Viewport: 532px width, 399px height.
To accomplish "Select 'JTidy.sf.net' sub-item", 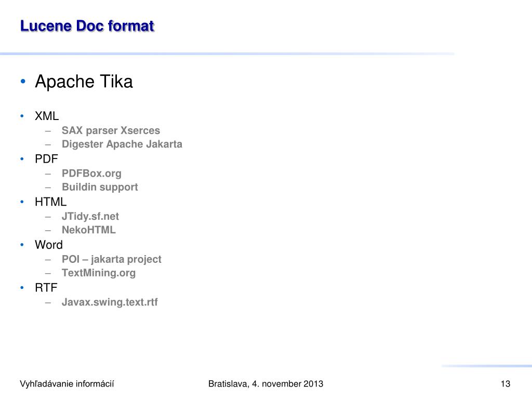I will coord(90,217).
